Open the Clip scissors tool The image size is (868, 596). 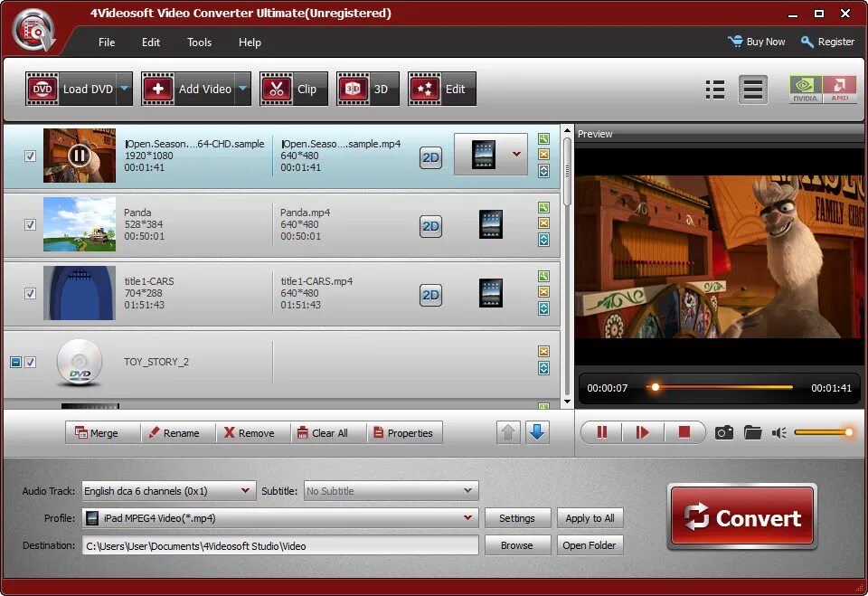point(293,89)
